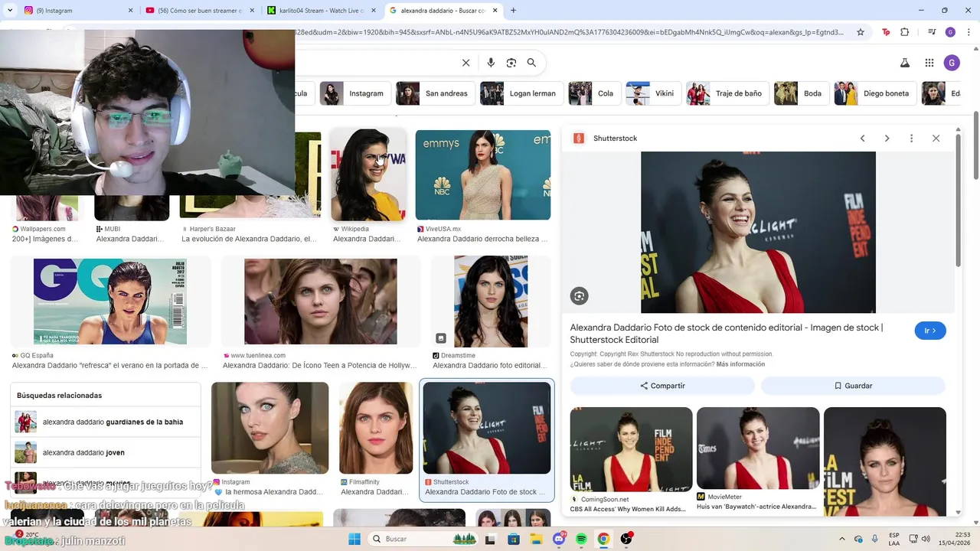Click Compartir to share the image
Screen dimensions: 980x551
coord(662,386)
